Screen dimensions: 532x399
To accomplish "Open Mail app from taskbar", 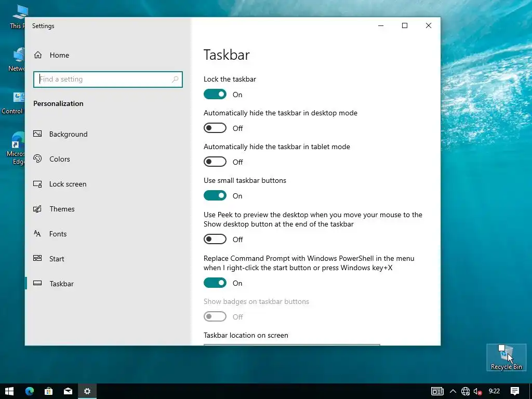I will pos(68,391).
